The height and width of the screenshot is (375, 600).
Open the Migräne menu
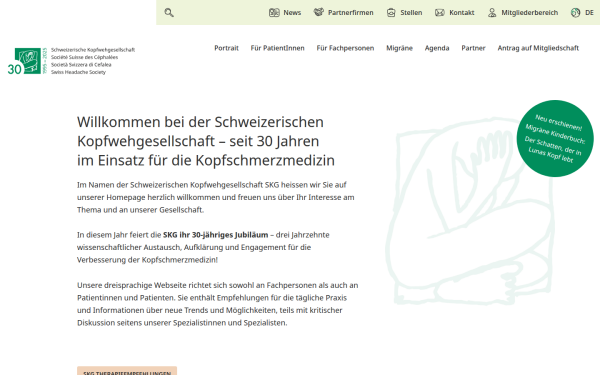point(399,48)
